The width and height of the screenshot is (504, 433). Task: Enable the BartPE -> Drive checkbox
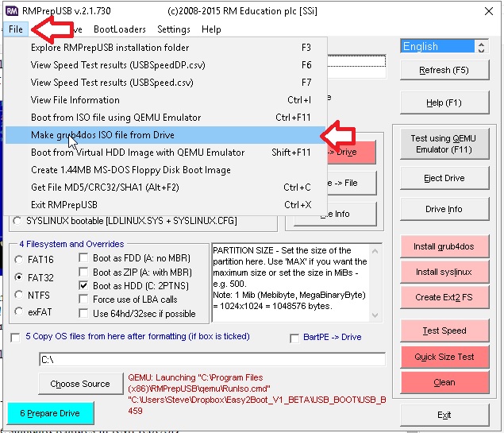pos(294,338)
